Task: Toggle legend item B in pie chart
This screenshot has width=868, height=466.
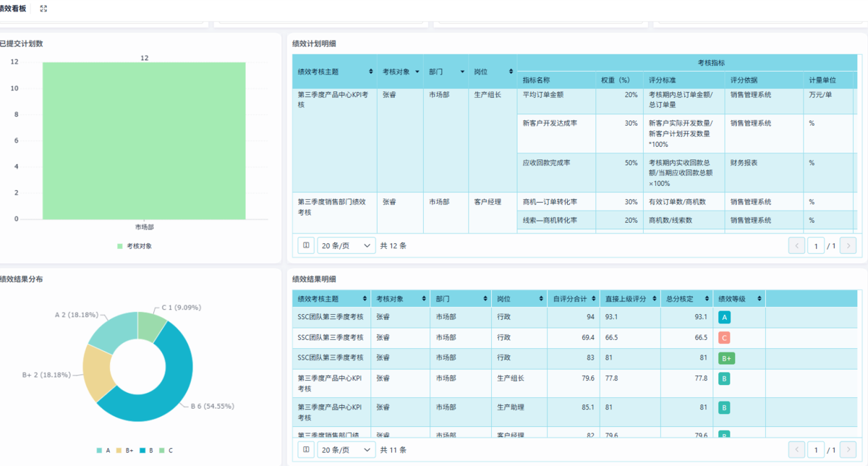Action: click(x=146, y=450)
